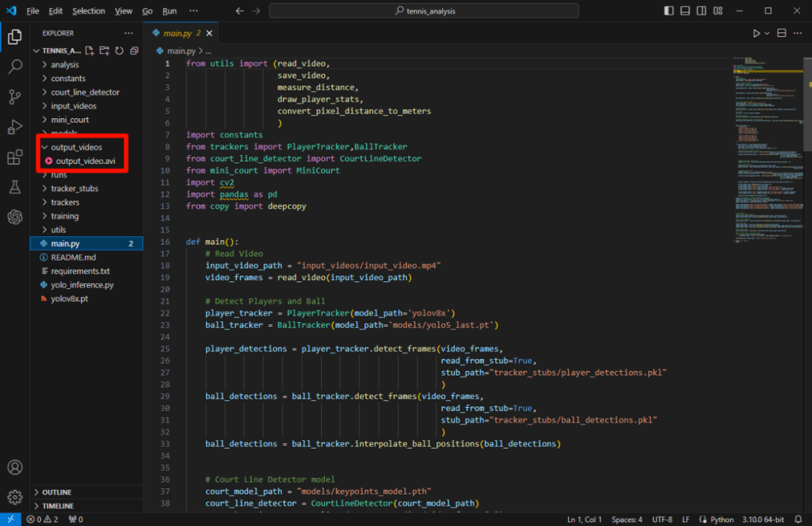Refresh the Explorer file tree

pos(119,50)
